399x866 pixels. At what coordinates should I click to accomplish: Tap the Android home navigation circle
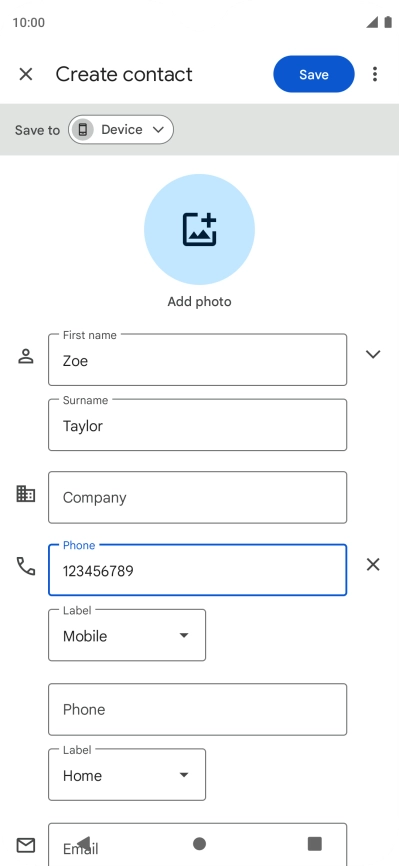tap(200, 843)
